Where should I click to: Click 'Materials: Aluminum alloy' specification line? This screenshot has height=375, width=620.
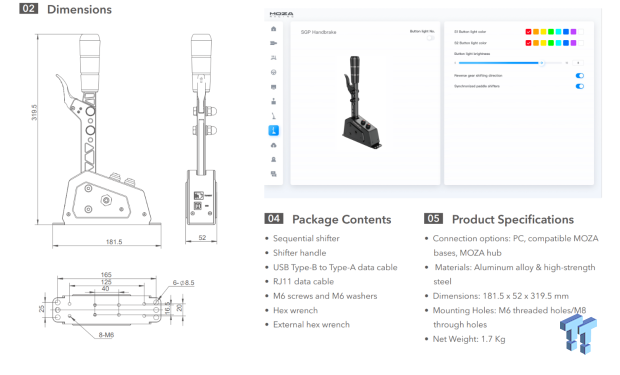click(x=514, y=275)
